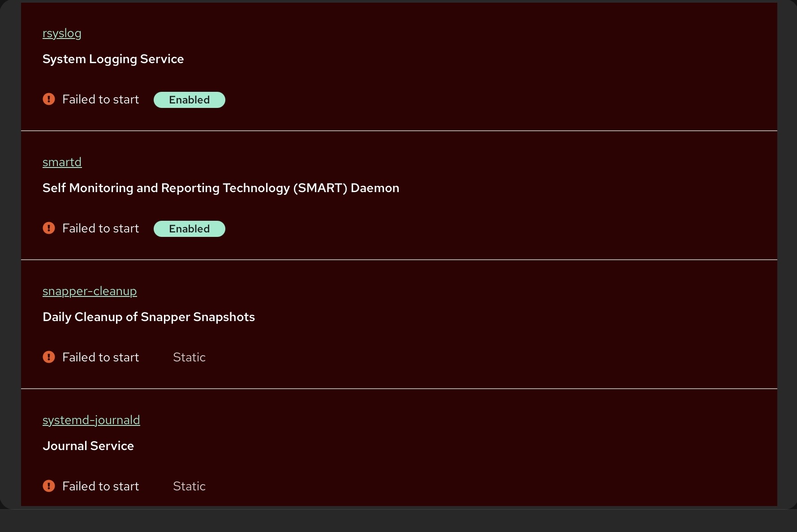Image resolution: width=797 pixels, height=532 pixels.
Task: Click "Failed to start" status for snapper-cleanup
Action: coord(100,357)
